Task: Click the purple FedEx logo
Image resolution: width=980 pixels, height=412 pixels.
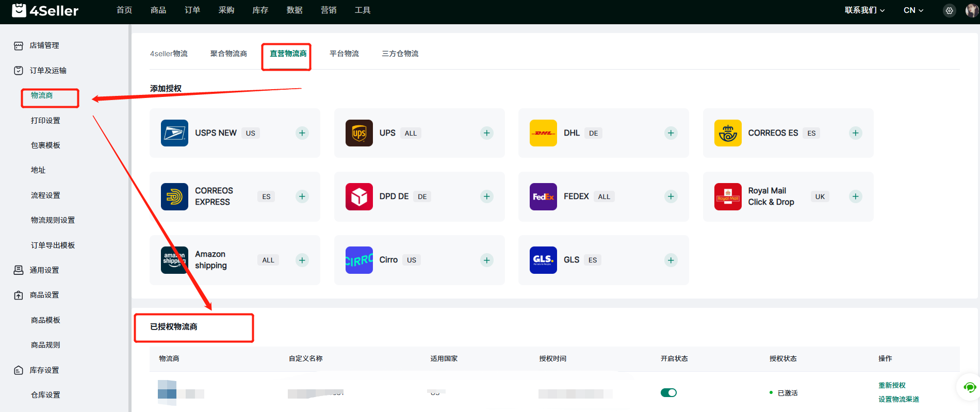Action: tap(543, 196)
